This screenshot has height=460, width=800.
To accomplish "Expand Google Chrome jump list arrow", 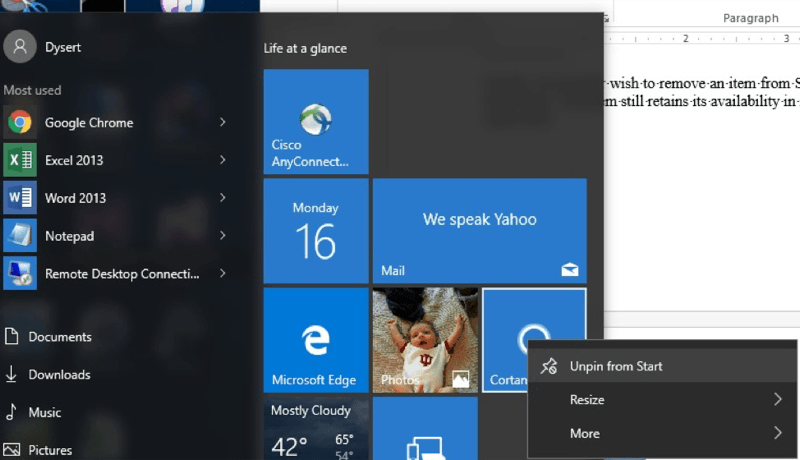I will 222,122.
